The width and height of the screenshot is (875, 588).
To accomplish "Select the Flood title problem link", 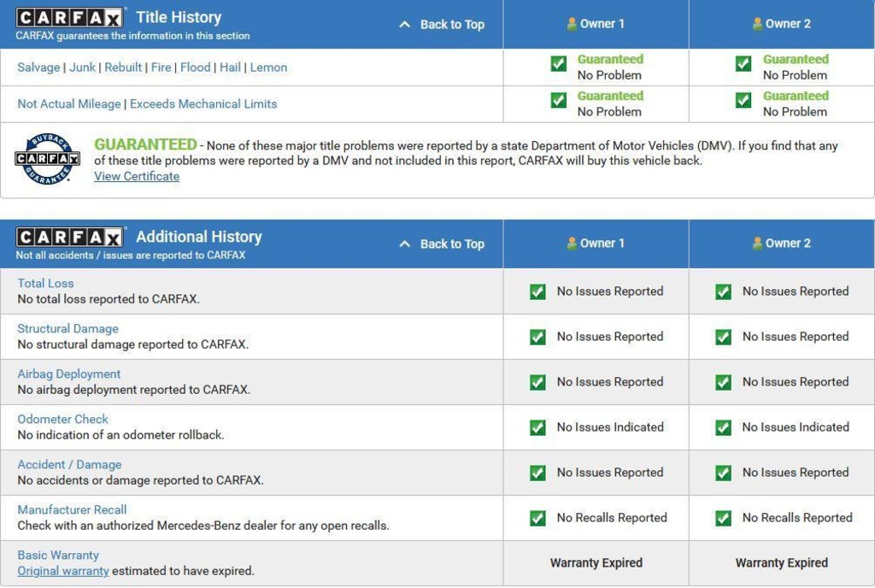I will coord(195,68).
